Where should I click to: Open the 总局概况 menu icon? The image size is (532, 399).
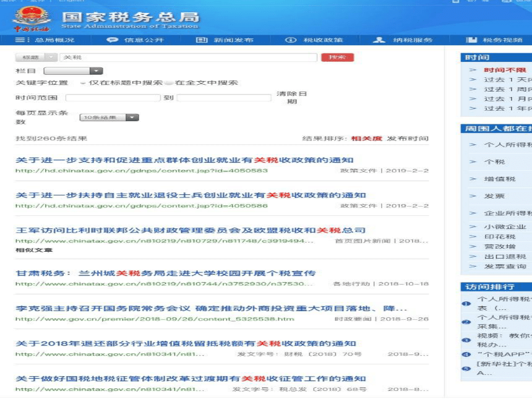[22, 40]
